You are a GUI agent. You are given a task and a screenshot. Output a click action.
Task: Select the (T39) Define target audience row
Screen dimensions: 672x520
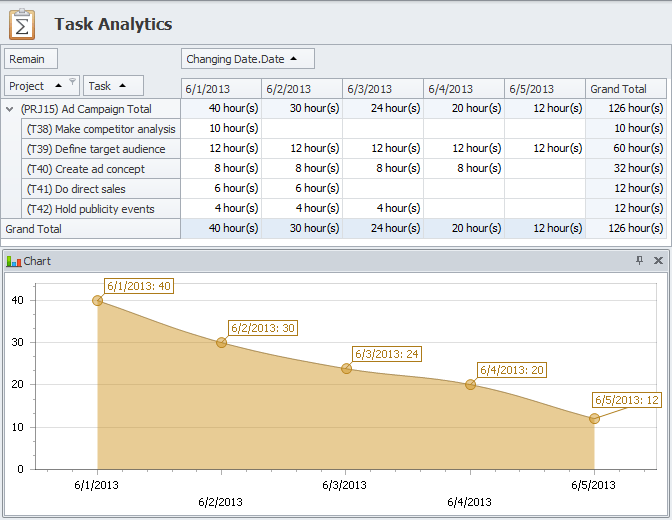pyautogui.click(x=100, y=149)
